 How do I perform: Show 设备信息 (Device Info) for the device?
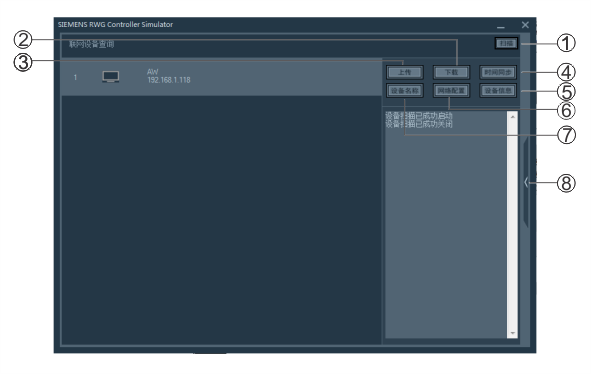tap(498, 90)
